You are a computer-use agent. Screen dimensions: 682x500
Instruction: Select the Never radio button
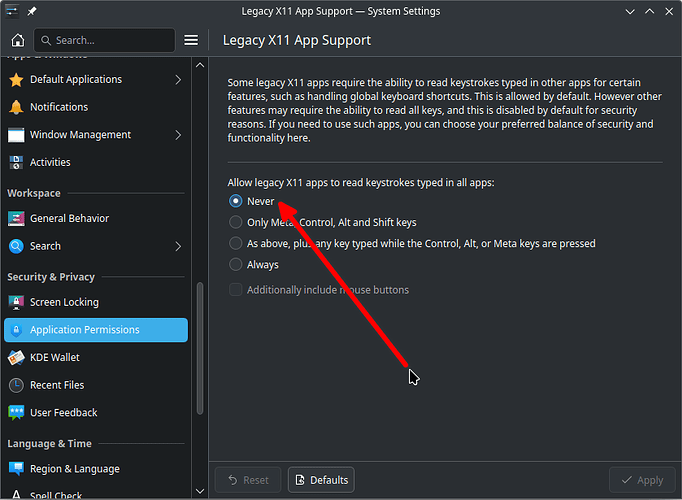pyautogui.click(x=235, y=201)
